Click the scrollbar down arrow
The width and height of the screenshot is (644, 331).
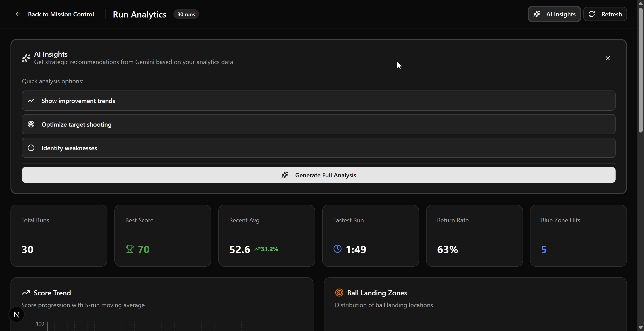click(x=640, y=328)
